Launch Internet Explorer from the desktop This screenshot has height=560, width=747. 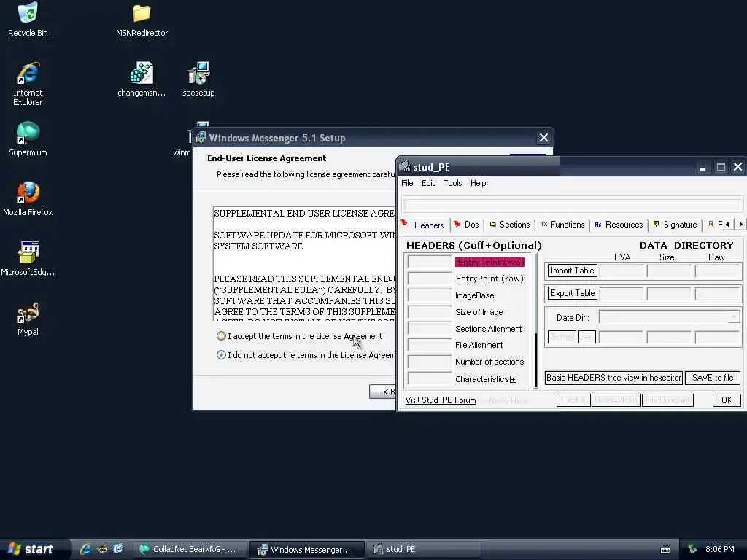click(28, 84)
